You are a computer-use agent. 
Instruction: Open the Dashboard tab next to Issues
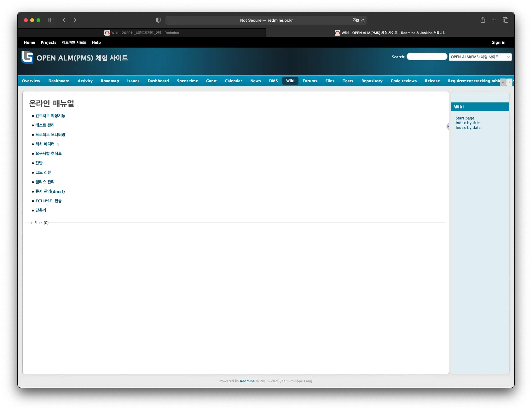158,81
